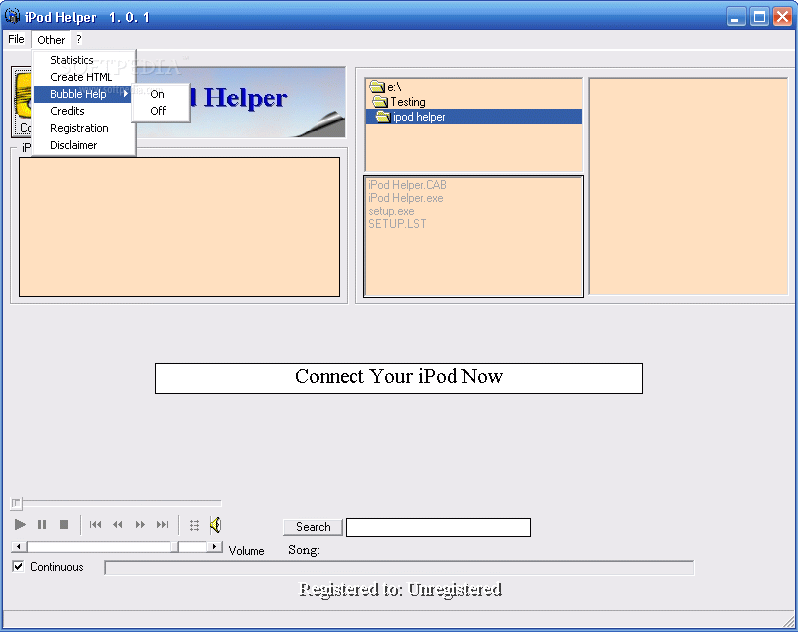The width and height of the screenshot is (798, 632).
Task: Skip to the next track
Action: coord(162,525)
